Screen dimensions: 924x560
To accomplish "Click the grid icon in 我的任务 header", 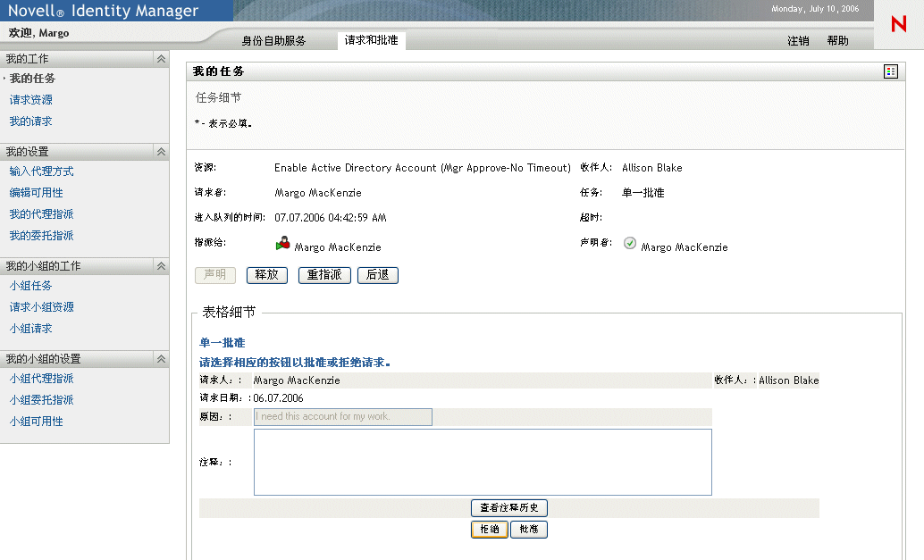I will 891,71.
